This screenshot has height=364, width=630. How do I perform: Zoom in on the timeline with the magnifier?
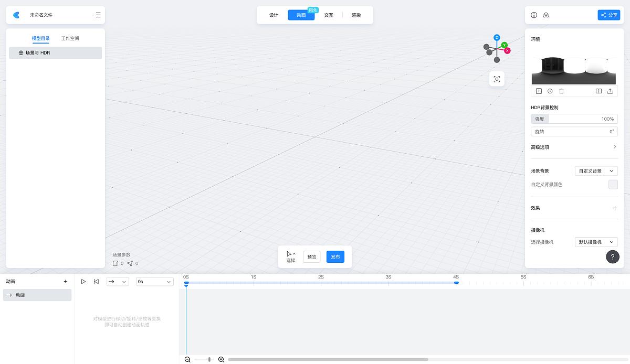coord(221,359)
